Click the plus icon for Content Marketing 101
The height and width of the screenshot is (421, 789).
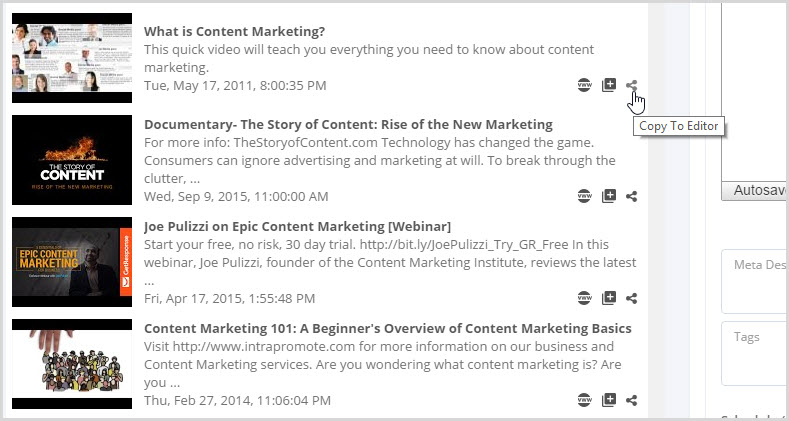609,400
